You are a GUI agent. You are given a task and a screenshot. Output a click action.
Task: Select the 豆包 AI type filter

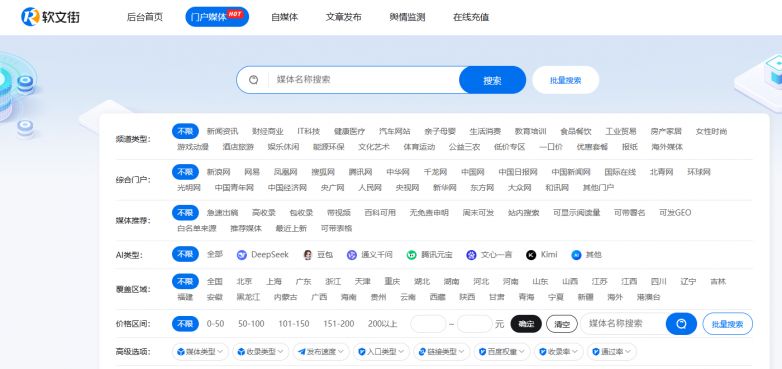tap(318, 255)
